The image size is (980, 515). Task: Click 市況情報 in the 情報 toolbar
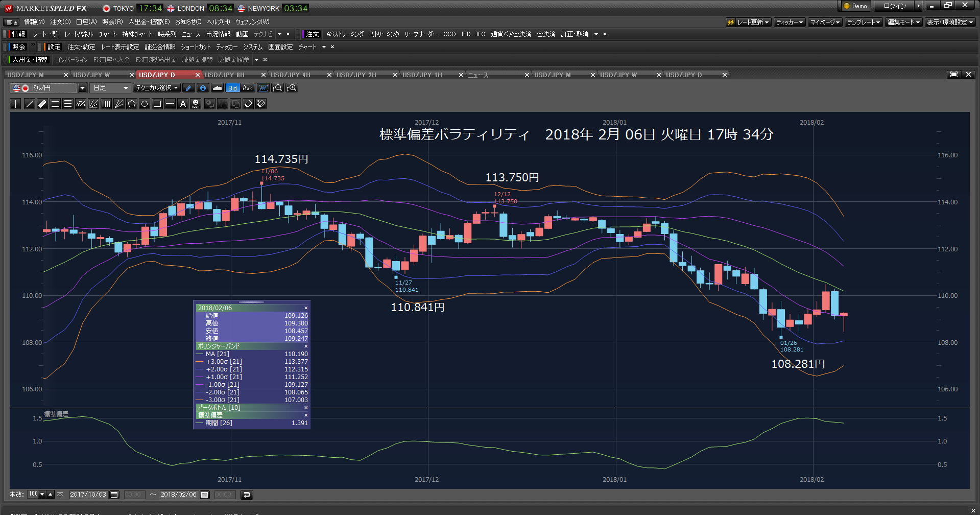[x=218, y=34]
